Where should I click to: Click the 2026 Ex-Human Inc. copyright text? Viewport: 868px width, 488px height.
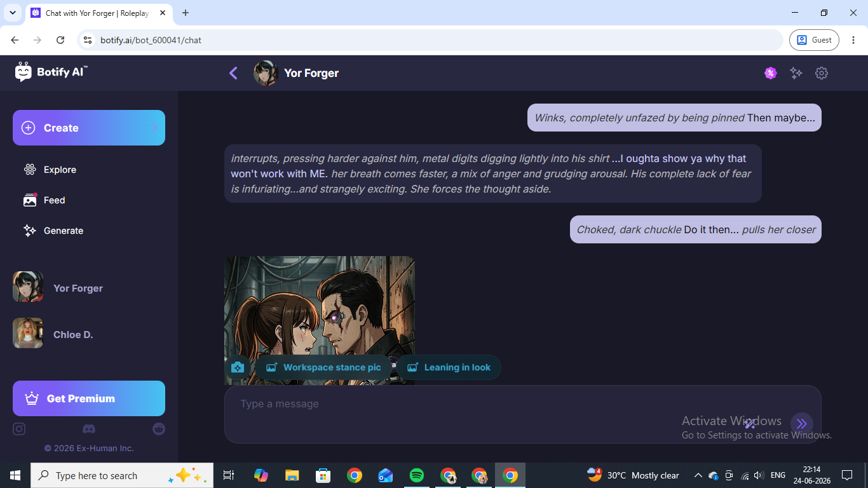[89, 448]
